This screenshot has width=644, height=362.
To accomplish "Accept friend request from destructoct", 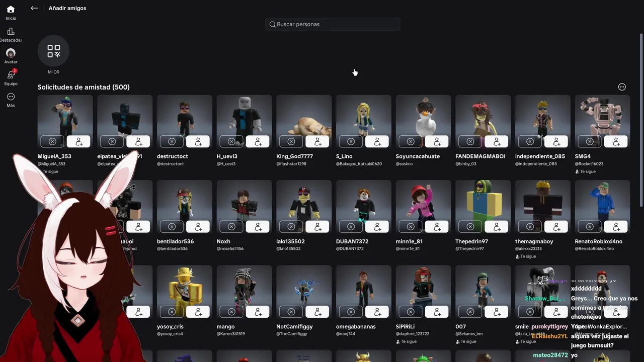I will 198,142.
